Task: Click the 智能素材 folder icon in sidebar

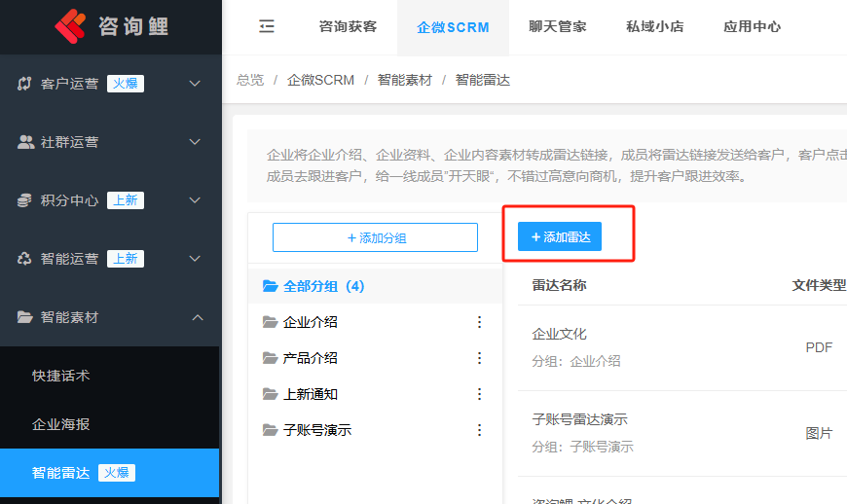Action: [x=25, y=317]
